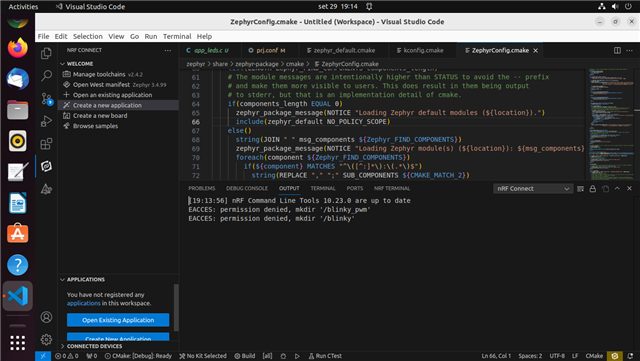Screen dimensions: 640x361
Task: Clear the output panel
Action: tap(580, 188)
